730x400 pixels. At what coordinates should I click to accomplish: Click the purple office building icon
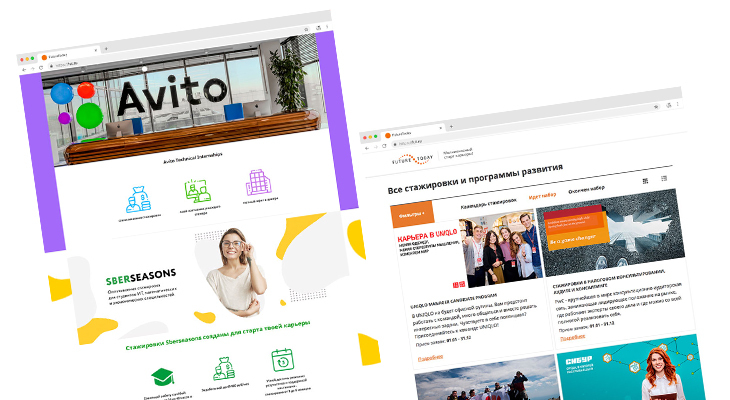coord(258,183)
